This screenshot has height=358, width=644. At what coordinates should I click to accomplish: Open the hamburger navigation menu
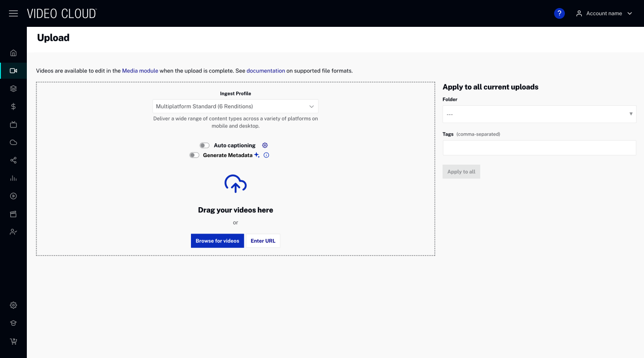(x=13, y=13)
